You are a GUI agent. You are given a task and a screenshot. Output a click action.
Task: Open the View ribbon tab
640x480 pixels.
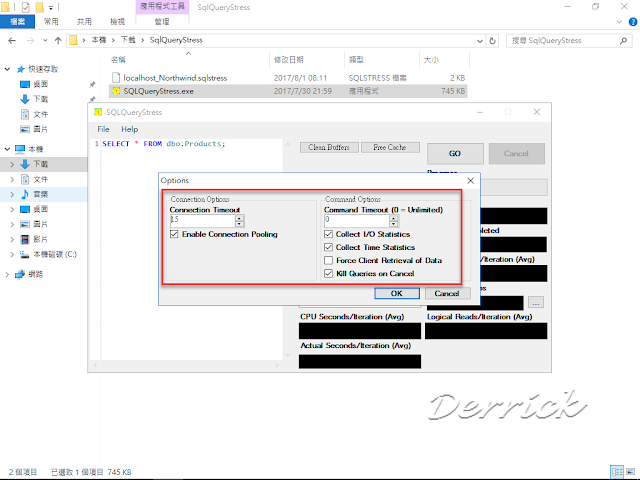coord(117,22)
